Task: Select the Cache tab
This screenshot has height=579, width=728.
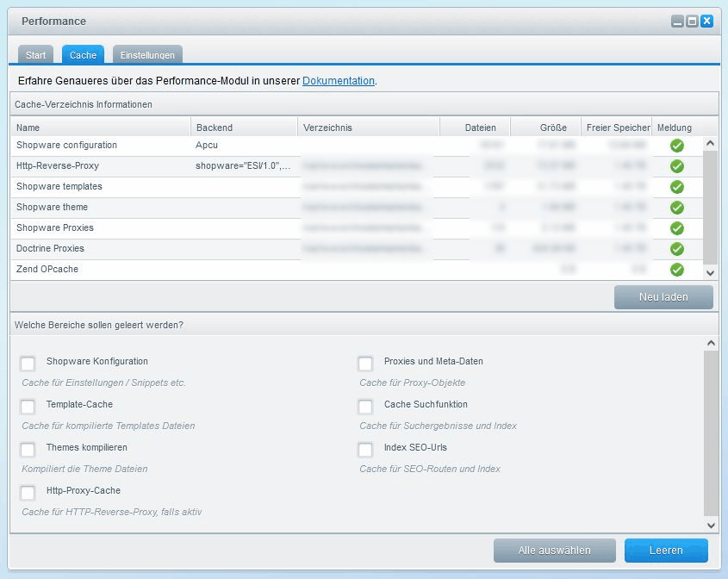Action: click(83, 55)
